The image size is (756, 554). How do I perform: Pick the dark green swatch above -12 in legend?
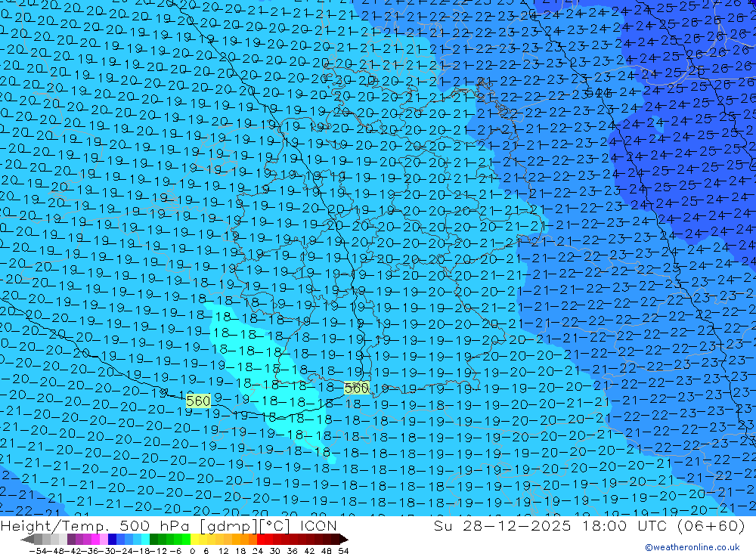click(x=153, y=540)
